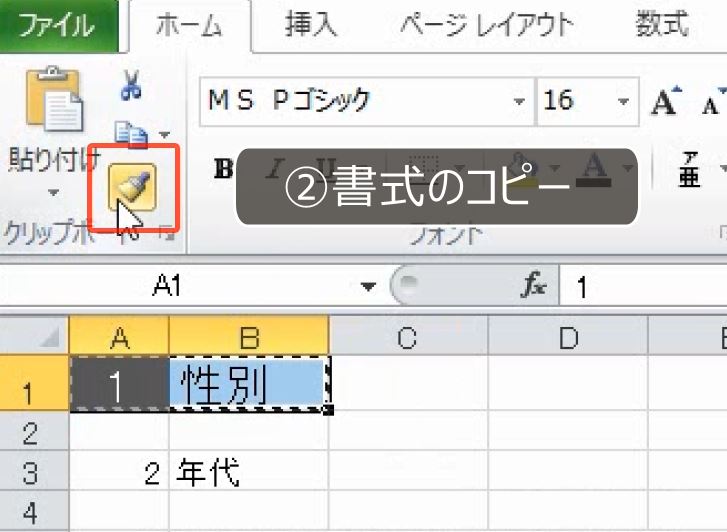Viewport: 727px width, 532px height.
Task: Switch to the ホーム tab
Action: pos(189,26)
